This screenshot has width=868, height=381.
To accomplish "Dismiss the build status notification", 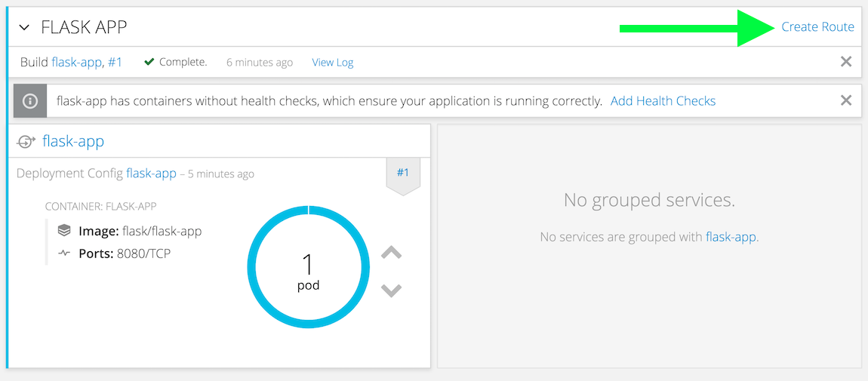I will pos(846,62).
